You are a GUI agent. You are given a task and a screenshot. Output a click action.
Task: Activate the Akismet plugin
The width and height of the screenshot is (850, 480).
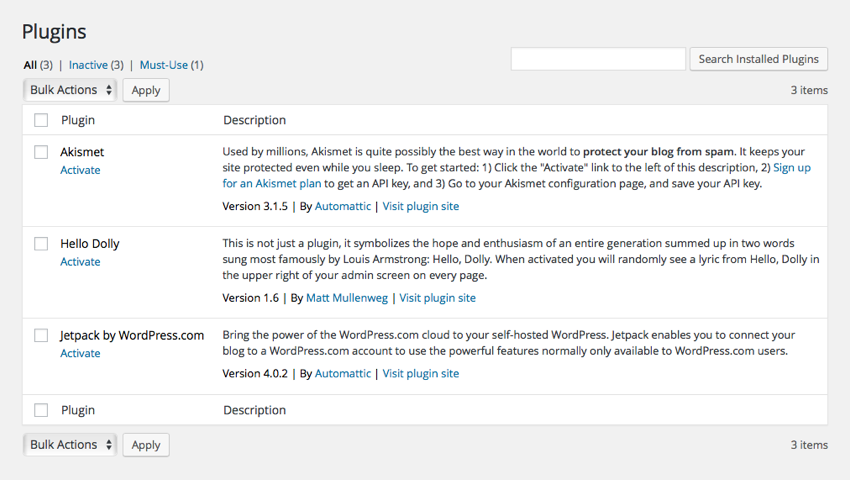pyautogui.click(x=80, y=170)
